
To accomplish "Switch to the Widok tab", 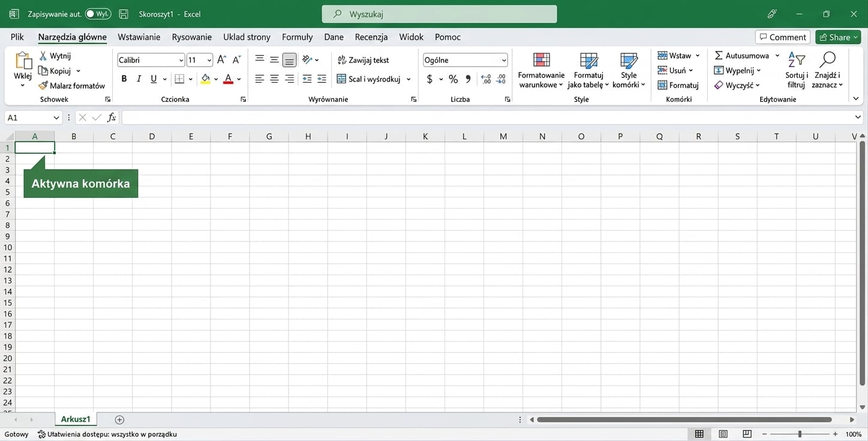I will [412, 37].
